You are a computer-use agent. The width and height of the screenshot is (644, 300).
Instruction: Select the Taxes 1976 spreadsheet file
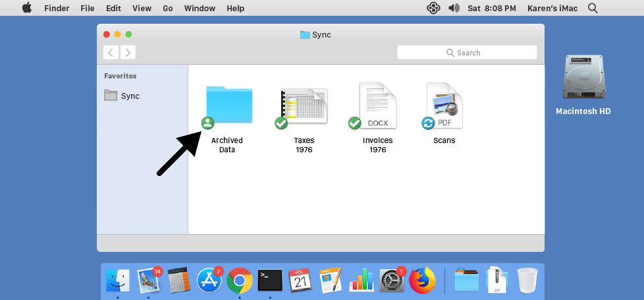tap(304, 107)
